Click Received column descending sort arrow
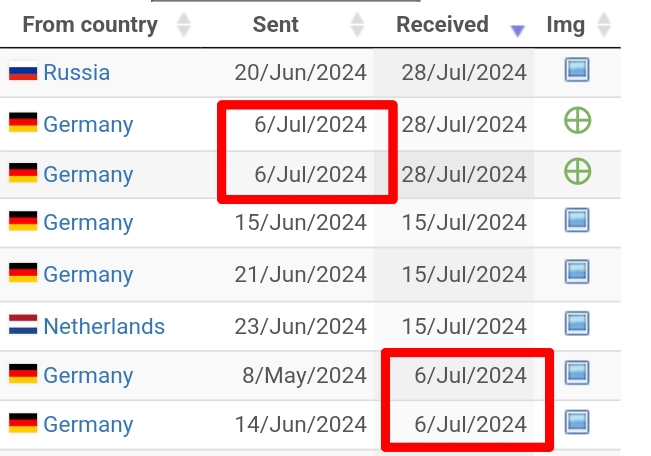651x456 pixels. coord(517,31)
